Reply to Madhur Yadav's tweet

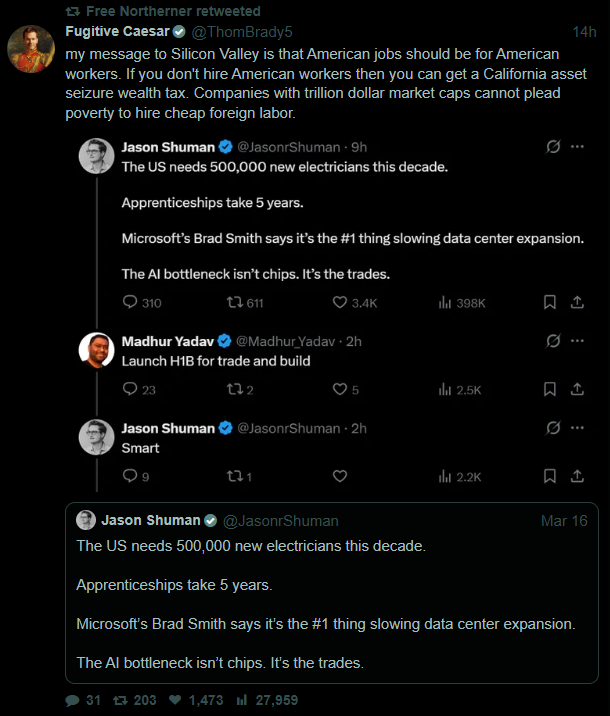(x=129, y=390)
